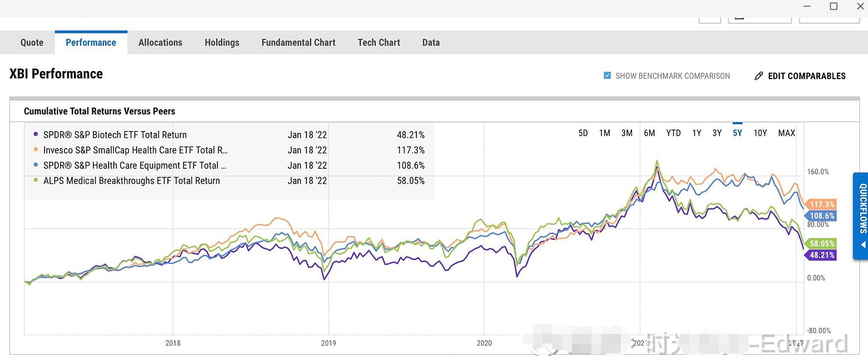Open the Holdings tab
Image resolution: width=868 pixels, height=356 pixels.
(x=222, y=42)
